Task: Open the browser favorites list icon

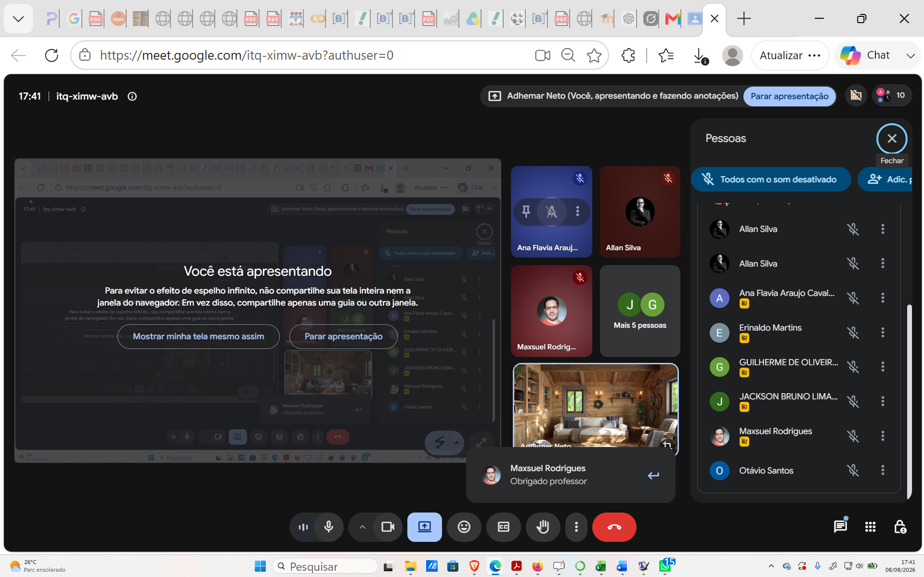Action: (x=666, y=55)
